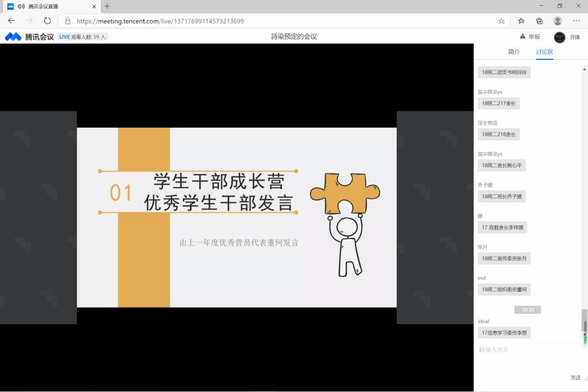This screenshot has height=392, width=588.
Task: Click the 学生干部成长营 presentation slide
Action: click(237, 217)
